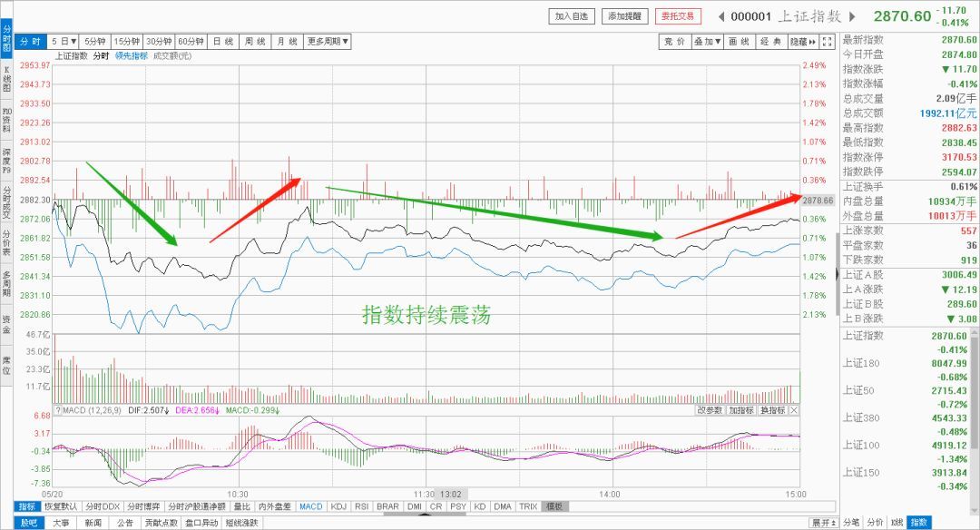Select the DMI indicator tab
Screen dimensions: 980x530
click(x=415, y=506)
